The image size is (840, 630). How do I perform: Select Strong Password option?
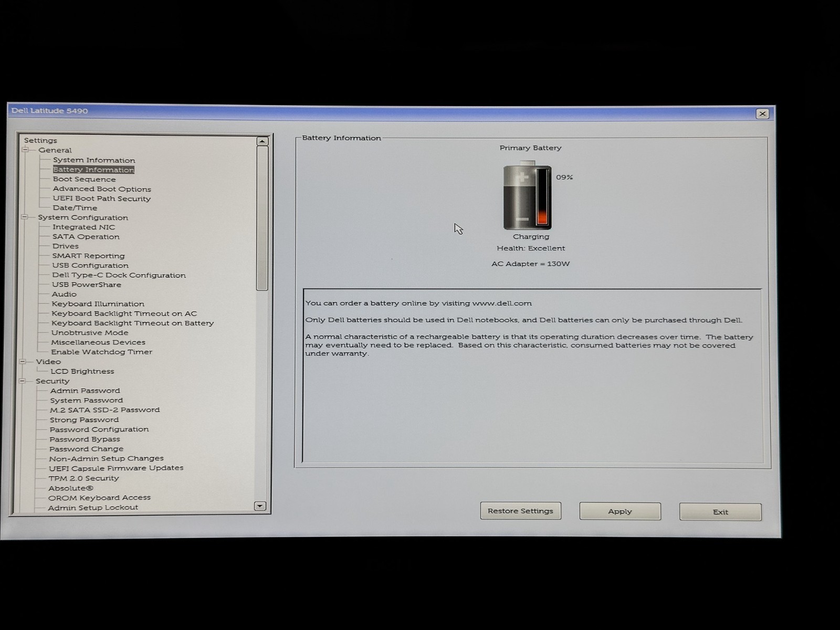pos(85,420)
